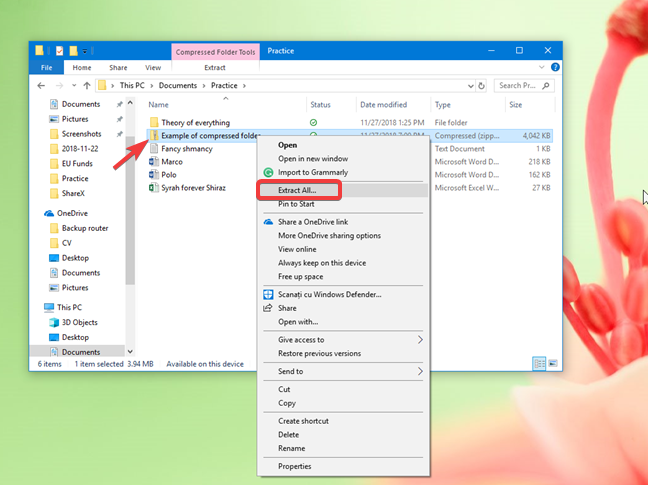The width and height of the screenshot is (648, 485).
Task: Expand the Give access to submenu
Action: click(420, 340)
